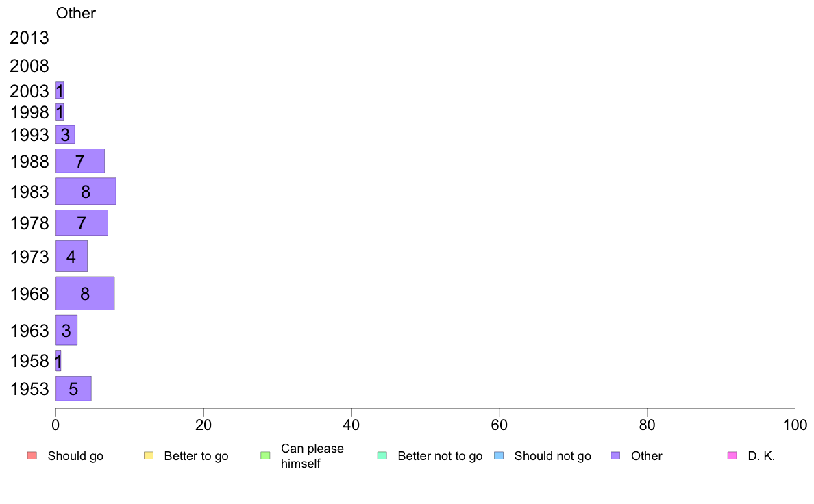The width and height of the screenshot is (814, 504).
Task: Select the Should not go blue swatch
Action: tap(499, 456)
